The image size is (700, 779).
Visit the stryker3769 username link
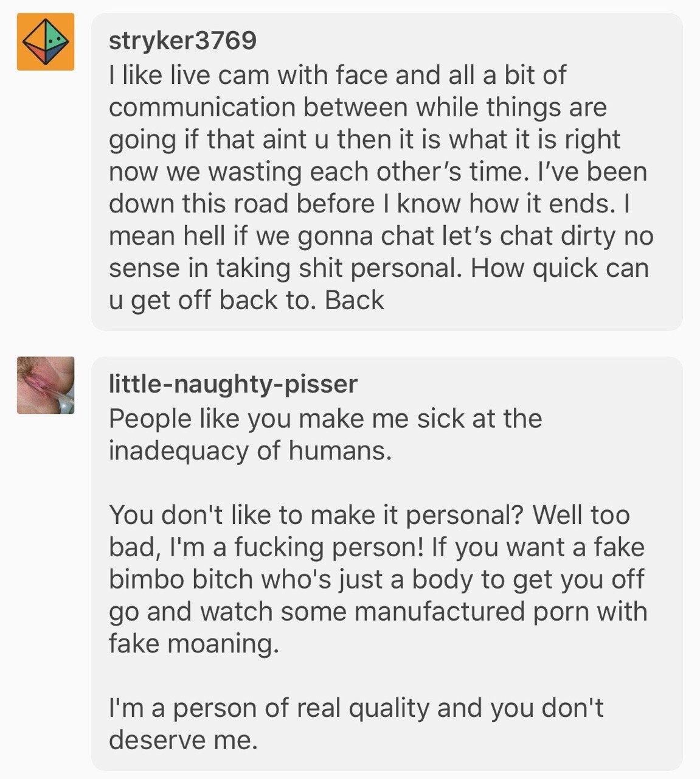(x=182, y=41)
